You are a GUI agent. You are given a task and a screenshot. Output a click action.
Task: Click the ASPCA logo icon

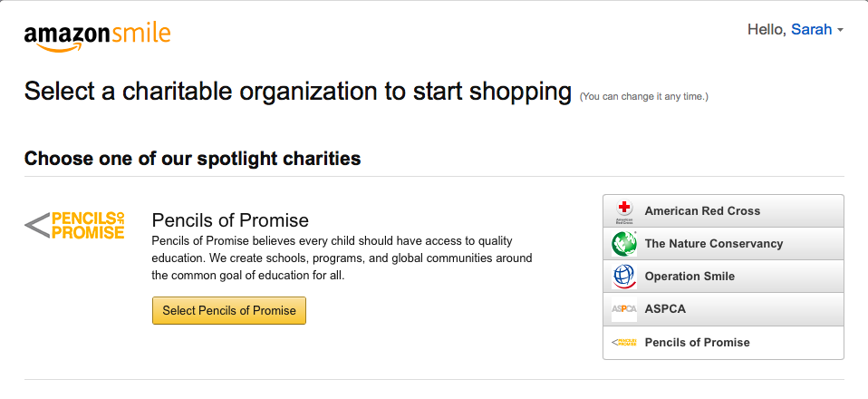tap(624, 309)
